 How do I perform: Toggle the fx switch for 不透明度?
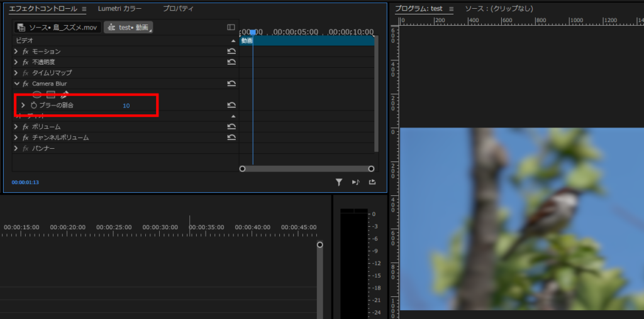pyautogui.click(x=26, y=62)
